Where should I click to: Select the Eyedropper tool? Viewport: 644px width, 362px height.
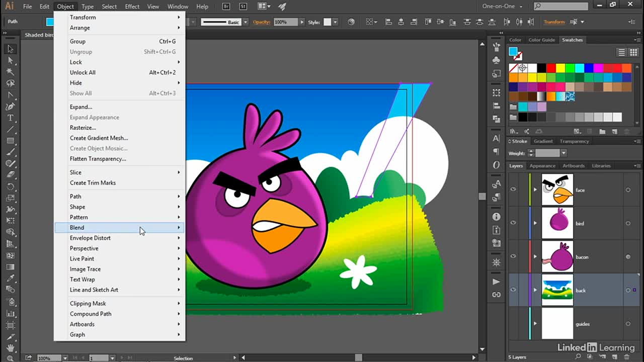click(10, 278)
